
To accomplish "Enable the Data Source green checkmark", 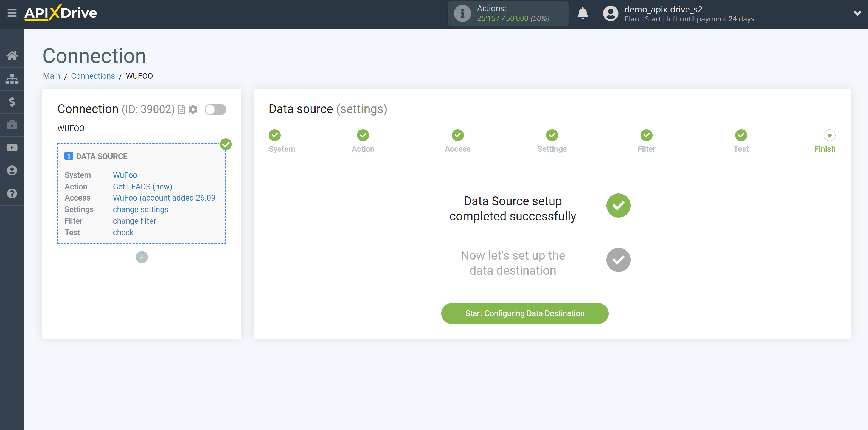I will point(226,145).
